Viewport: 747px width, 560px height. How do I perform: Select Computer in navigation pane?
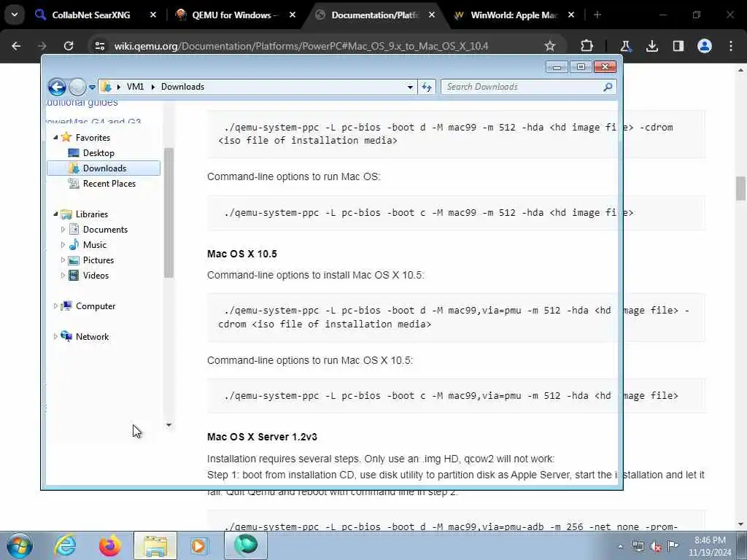click(x=96, y=306)
